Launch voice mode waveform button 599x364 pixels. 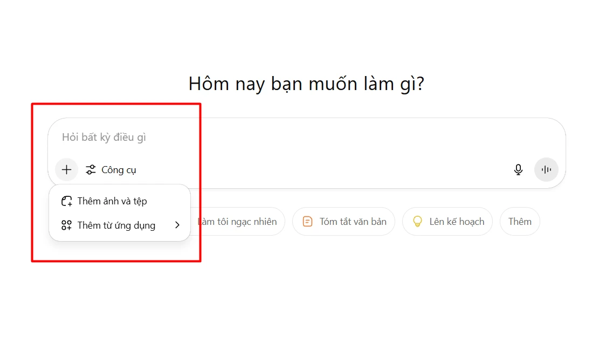(546, 169)
